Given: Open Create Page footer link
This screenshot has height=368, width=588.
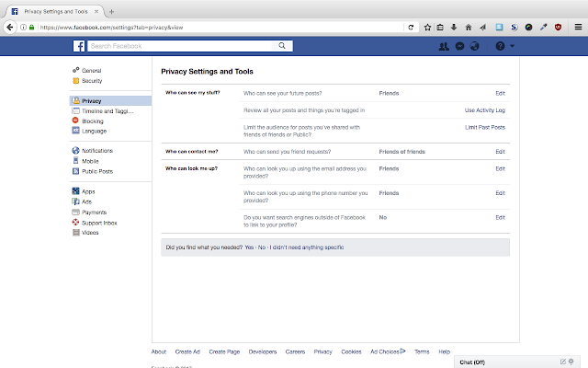Looking at the screenshot, I should pyautogui.click(x=224, y=351).
